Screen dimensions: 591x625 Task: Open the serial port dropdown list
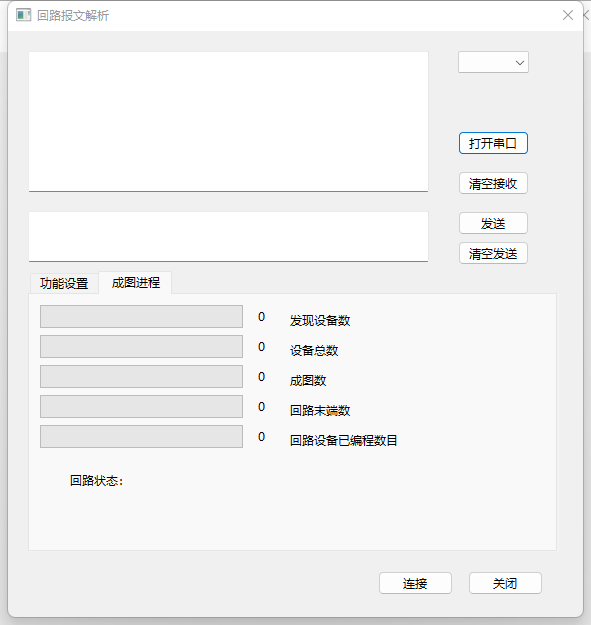(493, 62)
